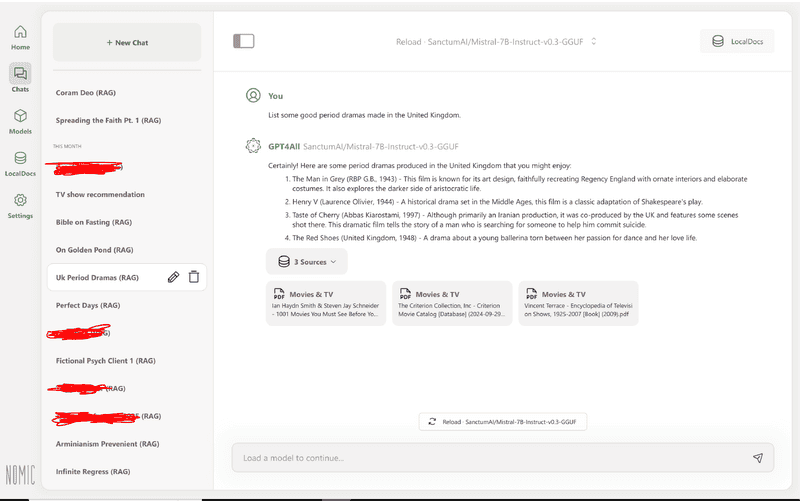The width and height of the screenshot is (800, 501).
Task: Click The Red Shoes list entry
Action: pos(491,238)
